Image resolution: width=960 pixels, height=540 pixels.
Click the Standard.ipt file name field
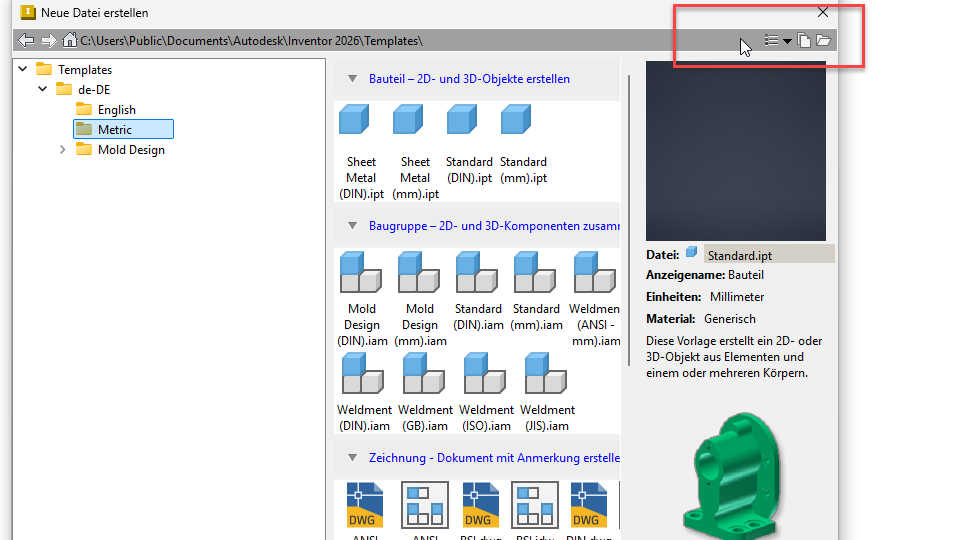coord(769,255)
